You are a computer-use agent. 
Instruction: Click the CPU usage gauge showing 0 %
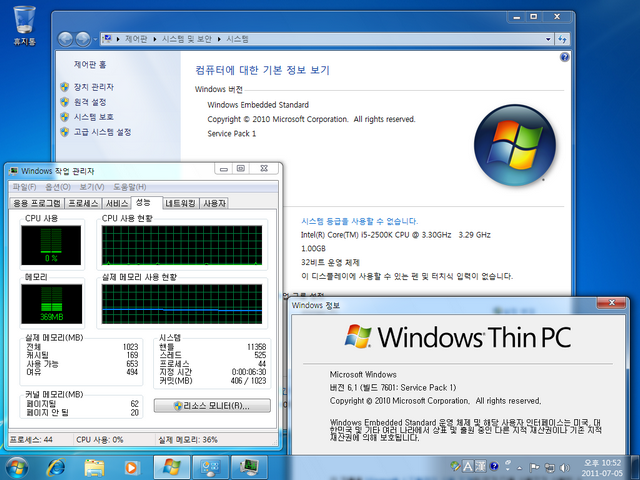coord(51,245)
